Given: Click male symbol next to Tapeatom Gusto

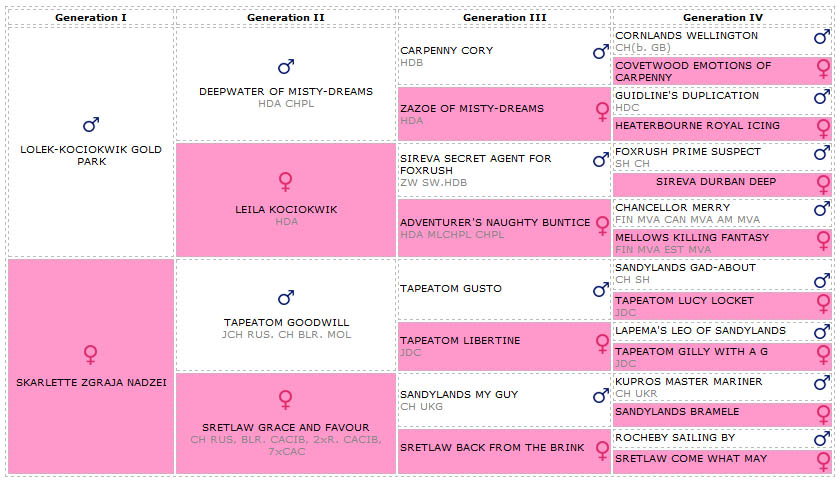Looking at the screenshot, I should (x=600, y=290).
